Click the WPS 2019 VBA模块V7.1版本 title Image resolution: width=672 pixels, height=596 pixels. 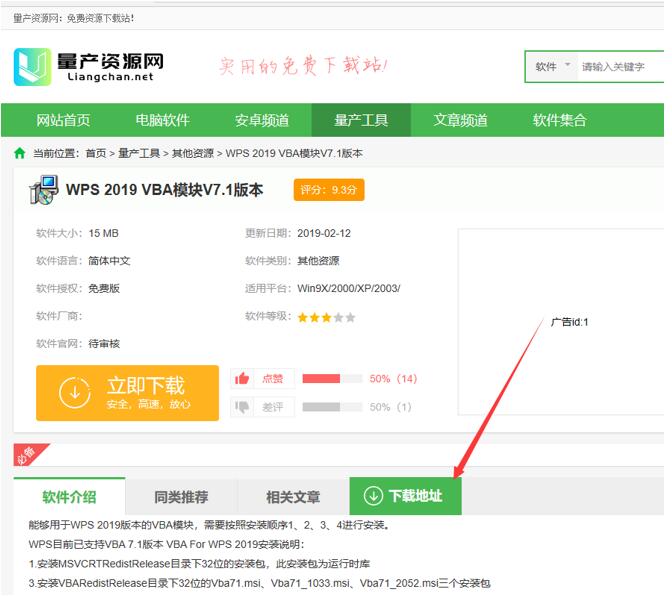pos(165,190)
